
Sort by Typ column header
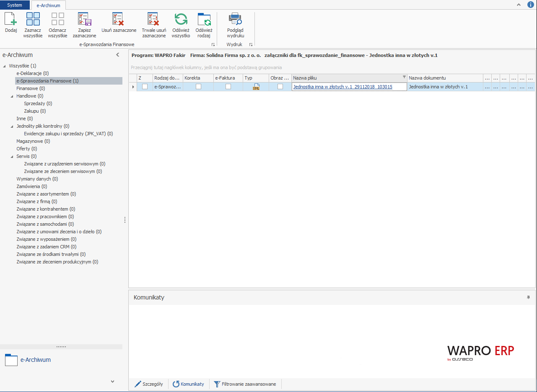pos(256,78)
